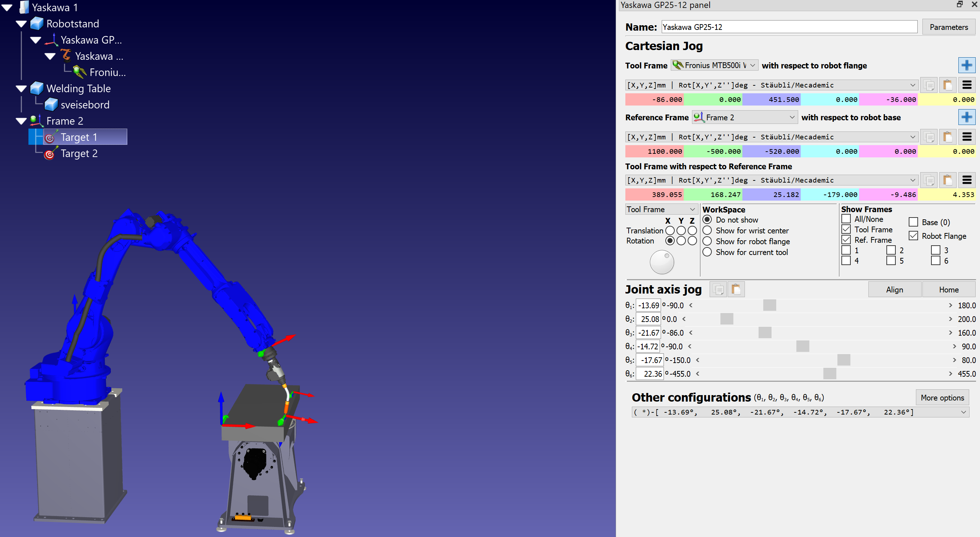
Task: Expand the Other configurations dropdown list
Action: point(963,412)
